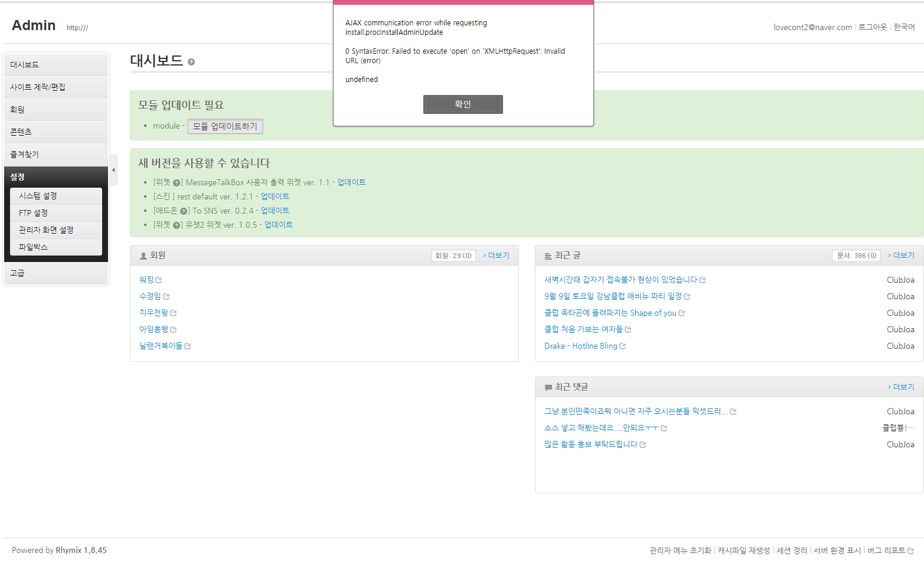Click help icon next to To SNS 애드온
This screenshot has width=924, height=563.
pyautogui.click(x=184, y=211)
